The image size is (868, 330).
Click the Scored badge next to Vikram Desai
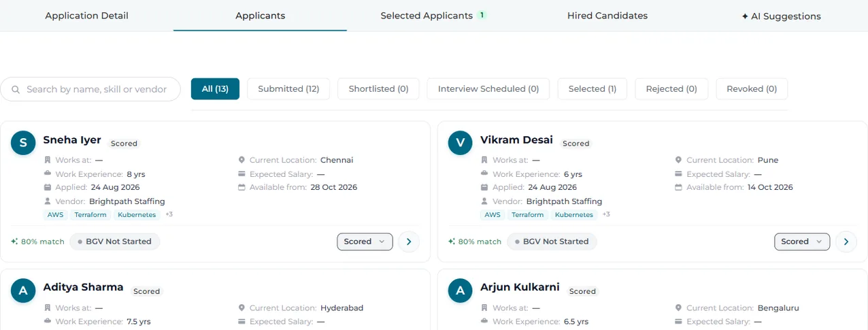575,144
